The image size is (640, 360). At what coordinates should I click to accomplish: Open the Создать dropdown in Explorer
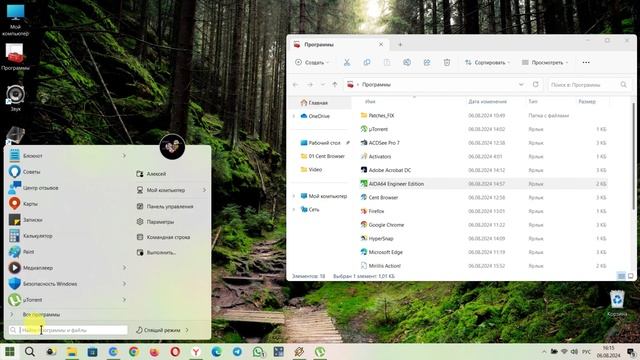coord(312,62)
